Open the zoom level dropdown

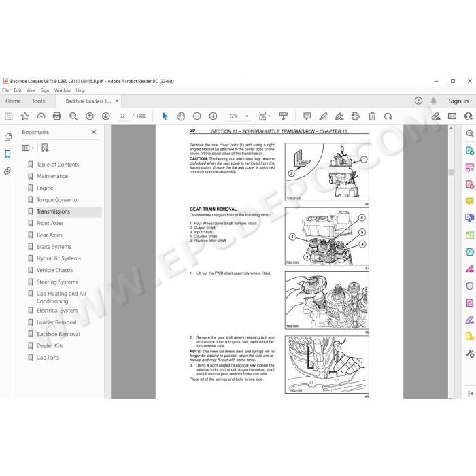pos(247,116)
